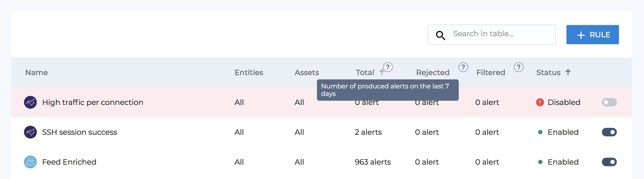Turn off the Feed Enriched rule toggle
644x179 pixels.
click(609, 162)
